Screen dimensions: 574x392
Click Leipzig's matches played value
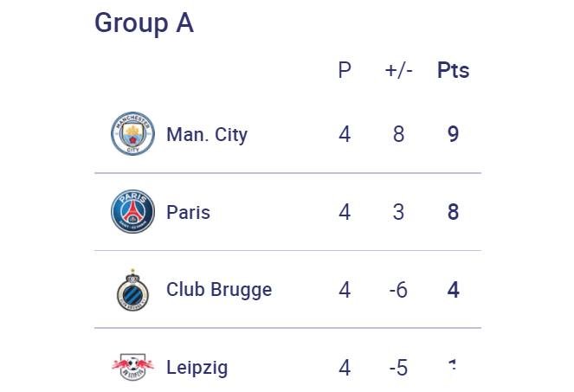345,368
